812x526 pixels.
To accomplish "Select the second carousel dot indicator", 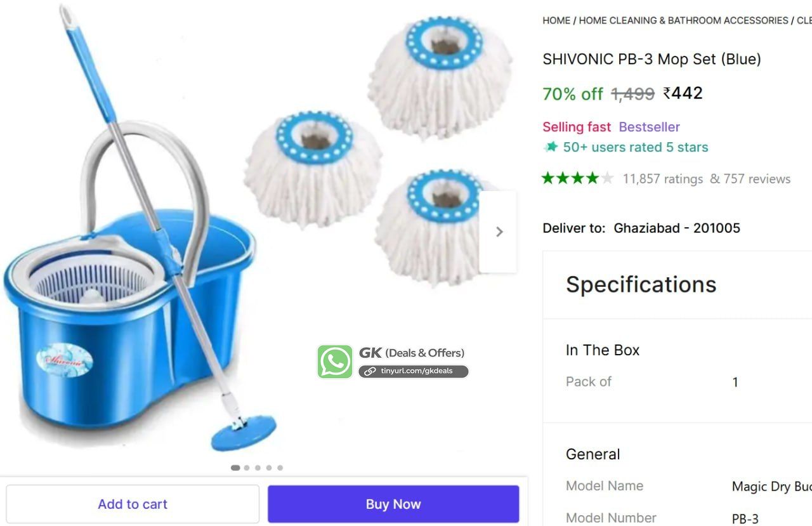I will [247, 468].
